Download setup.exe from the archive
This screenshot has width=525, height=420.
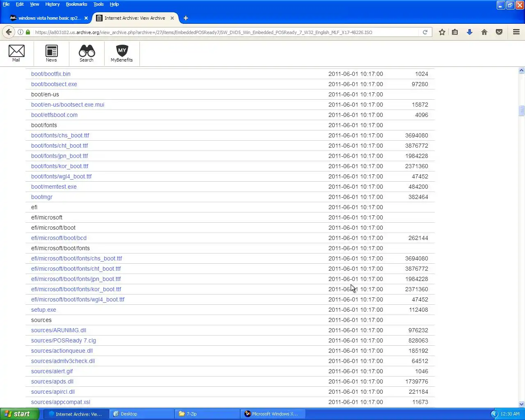(x=43, y=310)
